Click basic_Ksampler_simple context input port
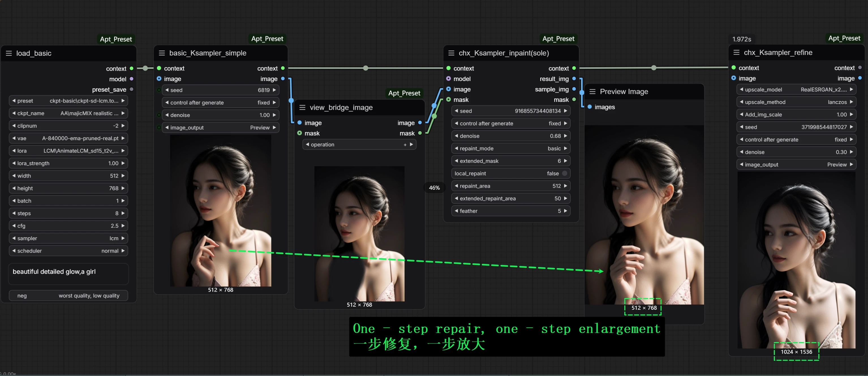Viewport: 868px width, 376px height. coord(159,68)
